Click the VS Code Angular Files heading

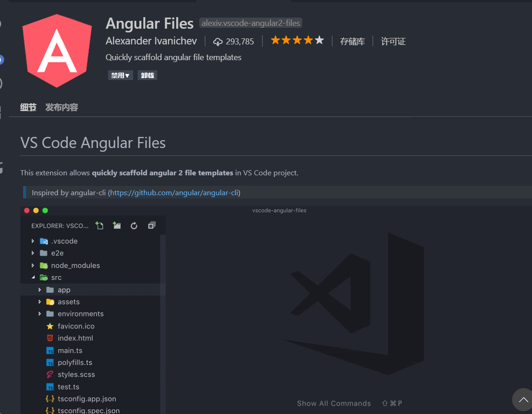(93, 143)
